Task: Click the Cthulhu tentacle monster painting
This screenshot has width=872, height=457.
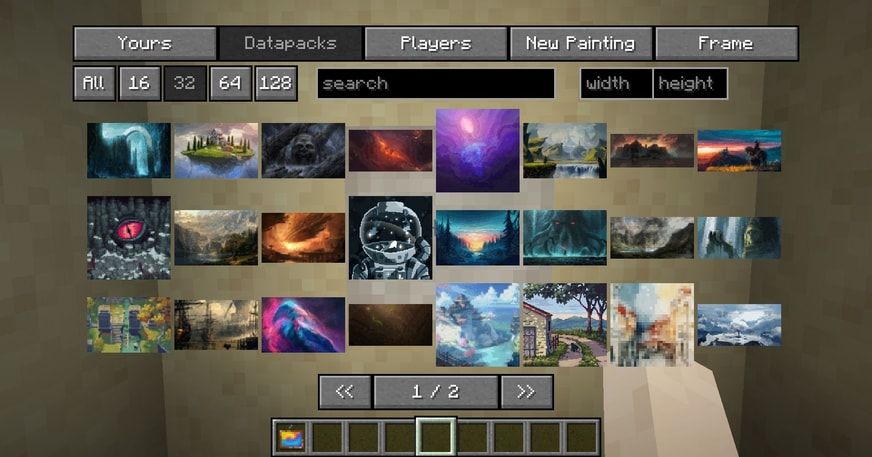Action: [x=564, y=237]
